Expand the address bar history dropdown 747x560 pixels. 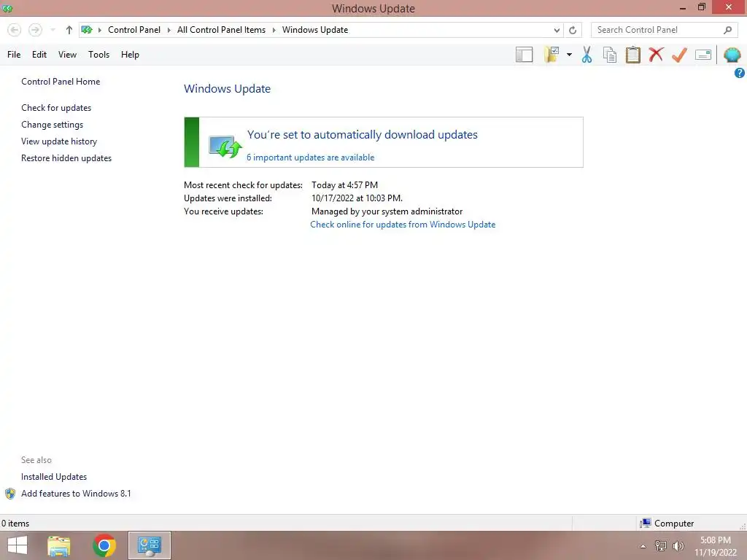pos(557,30)
